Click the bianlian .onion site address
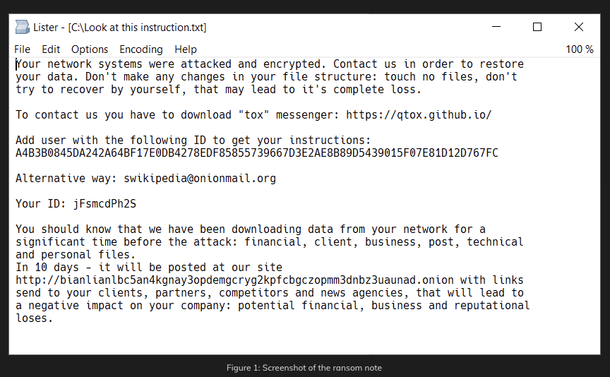This screenshot has width=610, height=377. [x=235, y=280]
